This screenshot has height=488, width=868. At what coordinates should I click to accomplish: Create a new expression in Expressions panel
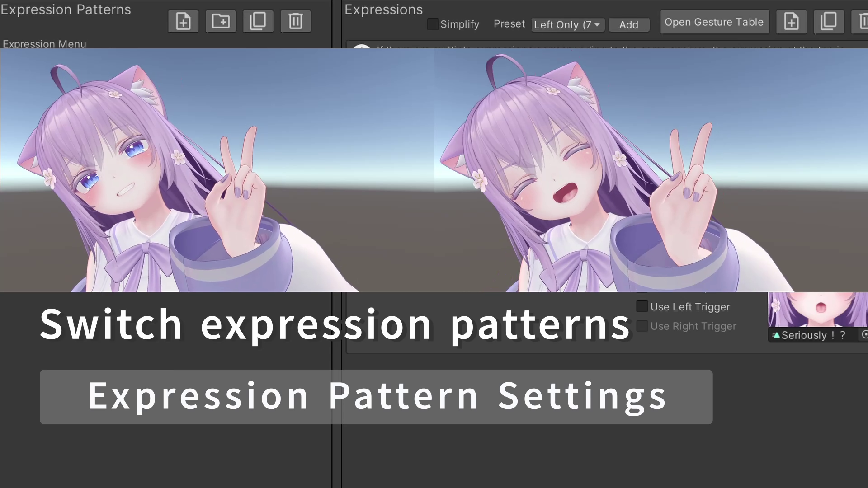click(x=792, y=21)
